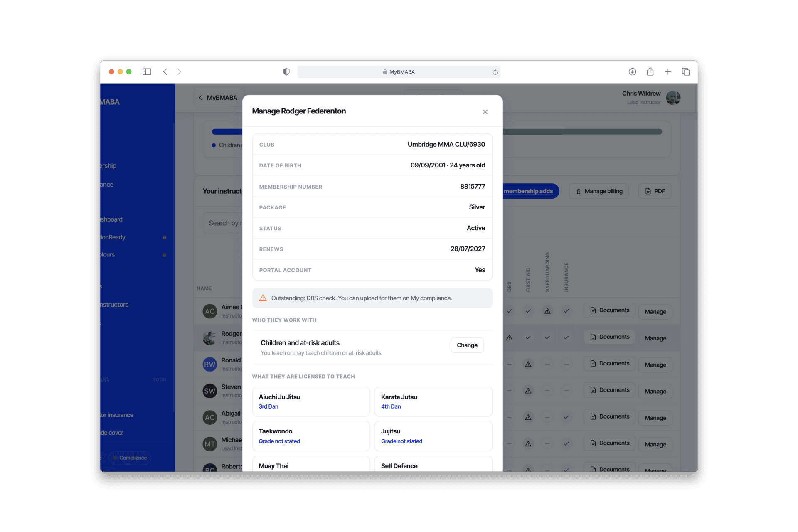
Task: Click Rodger's safeguarding check mark
Action: click(547, 337)
